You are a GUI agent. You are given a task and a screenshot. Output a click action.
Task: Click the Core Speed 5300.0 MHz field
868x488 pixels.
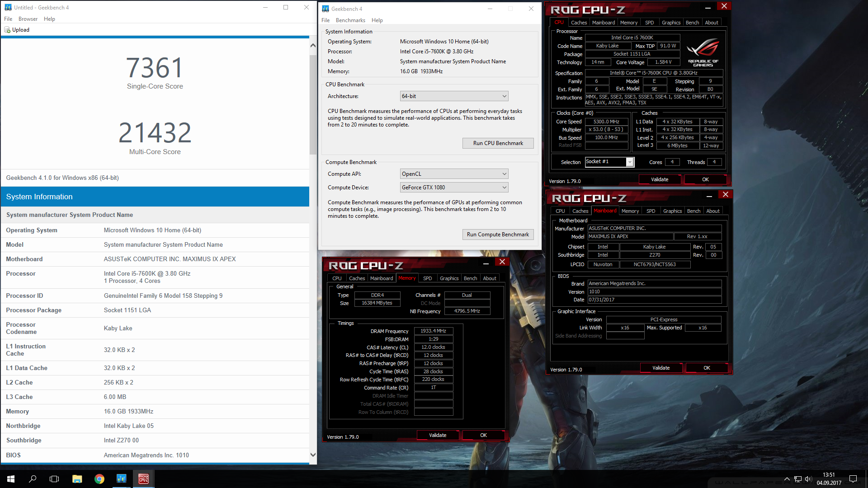(606, 122)
